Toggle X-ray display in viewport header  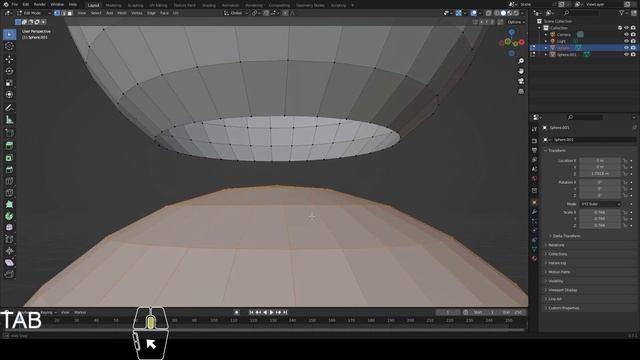pos(489,13)
